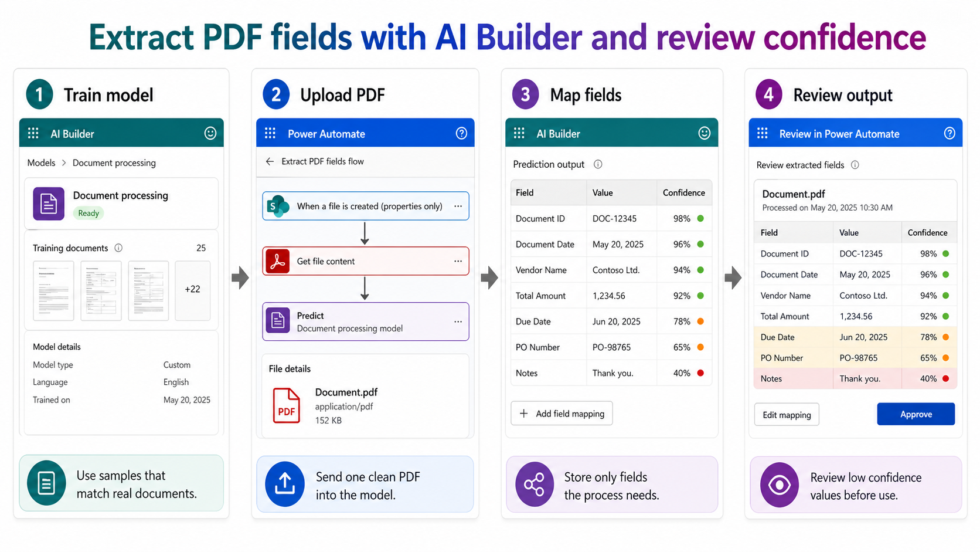Click PO-98765 value in Review table

(859, 358)
